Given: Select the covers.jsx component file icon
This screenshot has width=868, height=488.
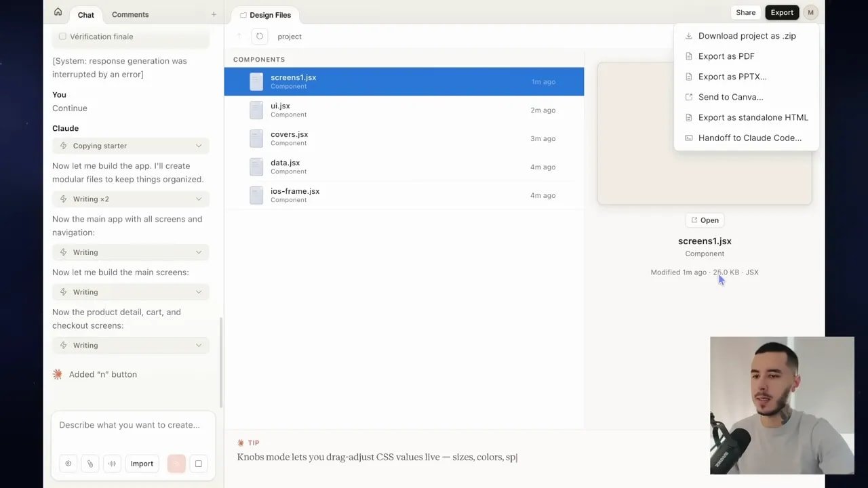Looking at the screenshot, I should click(x=256, y=138).
